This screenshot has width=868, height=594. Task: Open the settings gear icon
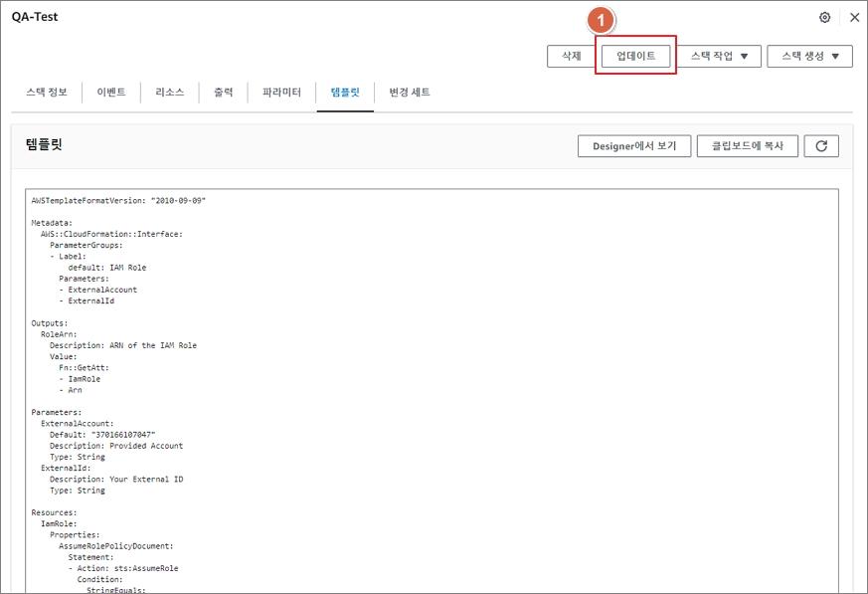click(824, 17)
